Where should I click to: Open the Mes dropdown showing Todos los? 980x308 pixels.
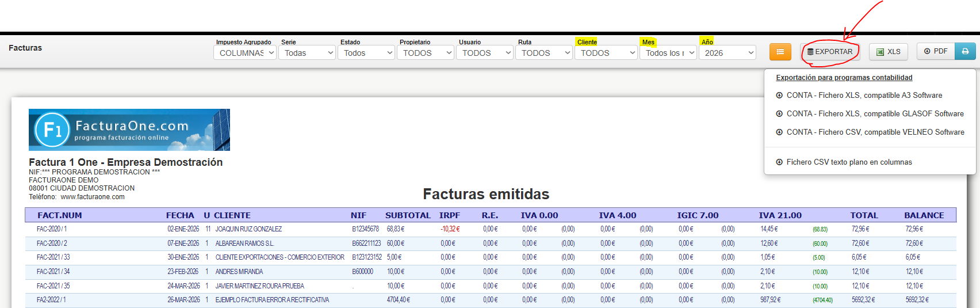[x=669, y=52]
